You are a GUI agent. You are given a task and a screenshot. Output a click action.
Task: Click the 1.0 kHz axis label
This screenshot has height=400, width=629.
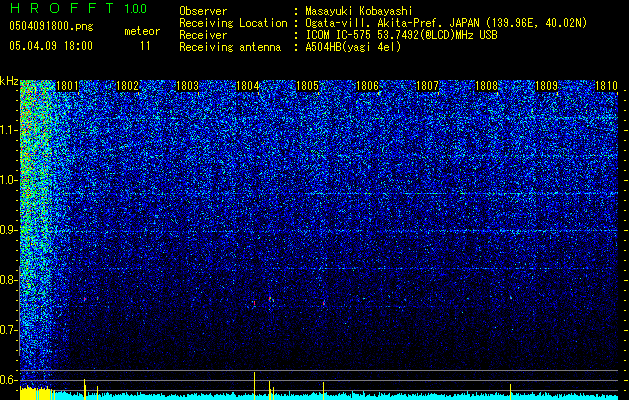pos(8,180)
